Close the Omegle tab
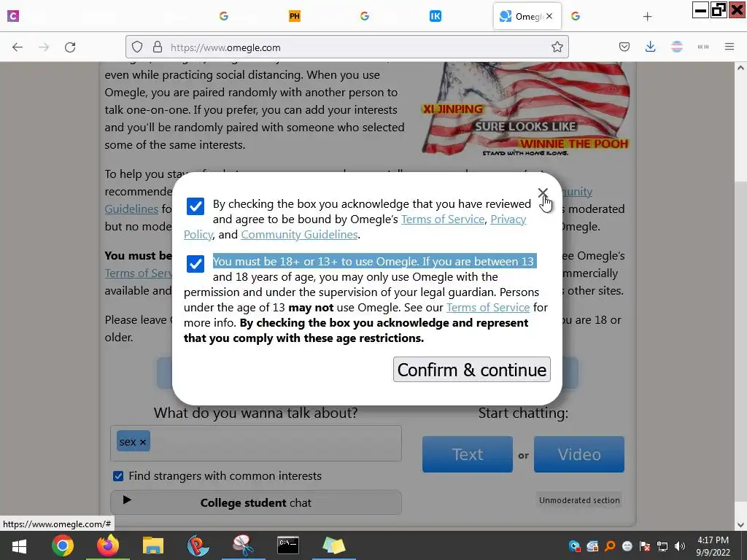Viewport: 747px width, 560px height. tap(549, 16)
